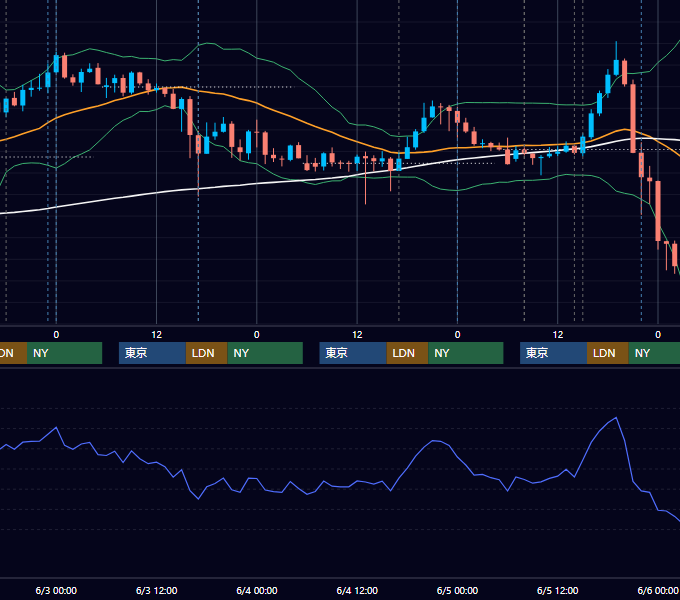
Task: Click the 東京 session block on 6/3
Action: point(152,353)
